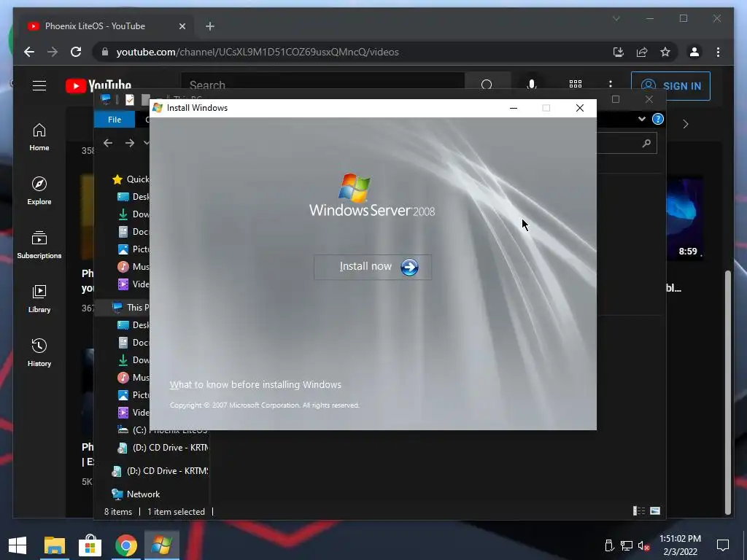The width and height of the screenshot is (747, 560).
Task: Open YouTube History in sidebar
Action: coord(39,352)
